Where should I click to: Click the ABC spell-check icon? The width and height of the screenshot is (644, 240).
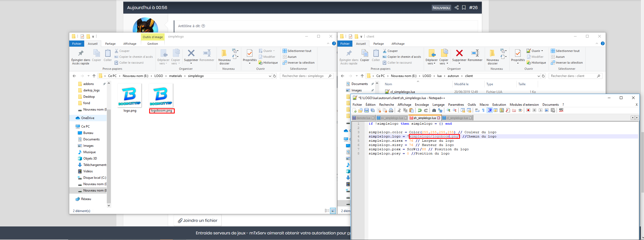pyautogui.click(x=561, y=110)
